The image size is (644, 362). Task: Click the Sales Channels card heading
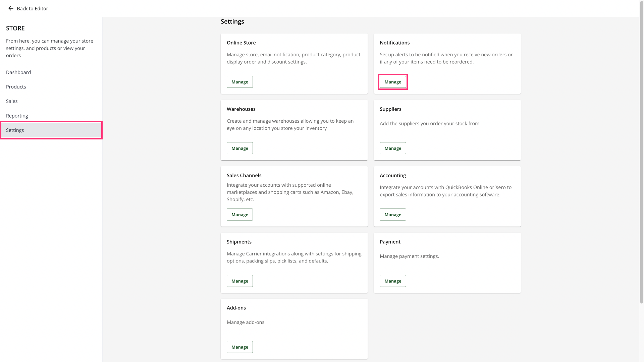244,175
